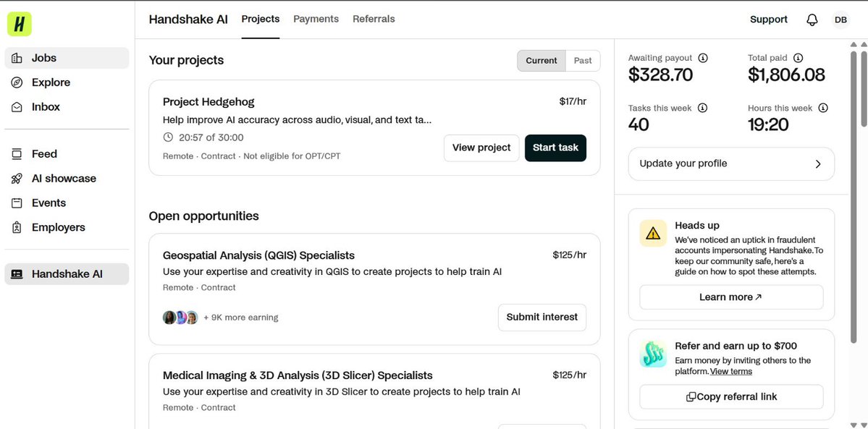Click earner avatars on Geospatial card
The height and width of the screenshot is (429, 868).
180,317
